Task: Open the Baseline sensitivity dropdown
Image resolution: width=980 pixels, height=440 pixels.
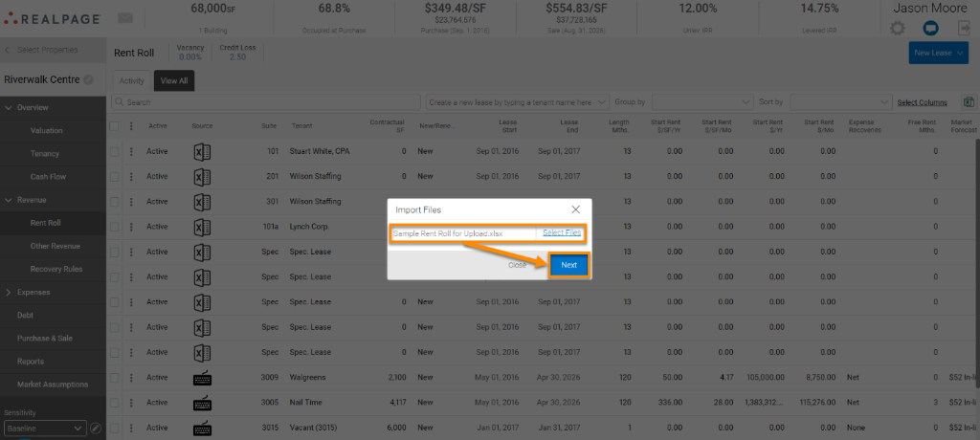Action: (44, 429)
